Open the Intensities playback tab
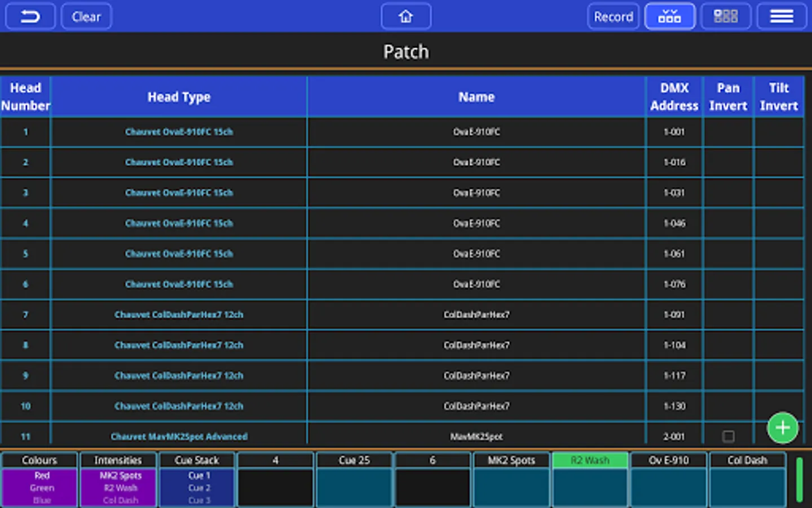 tap(118, 460)
